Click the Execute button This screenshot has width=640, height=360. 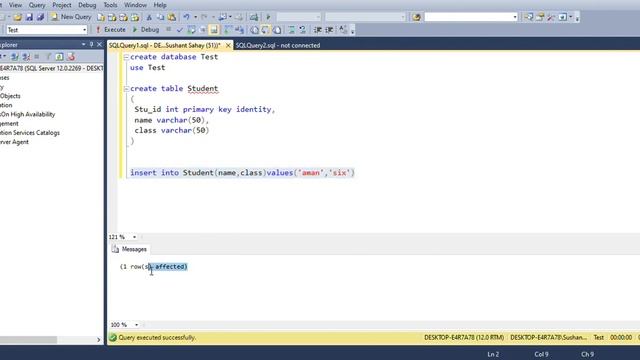point(111,30)
